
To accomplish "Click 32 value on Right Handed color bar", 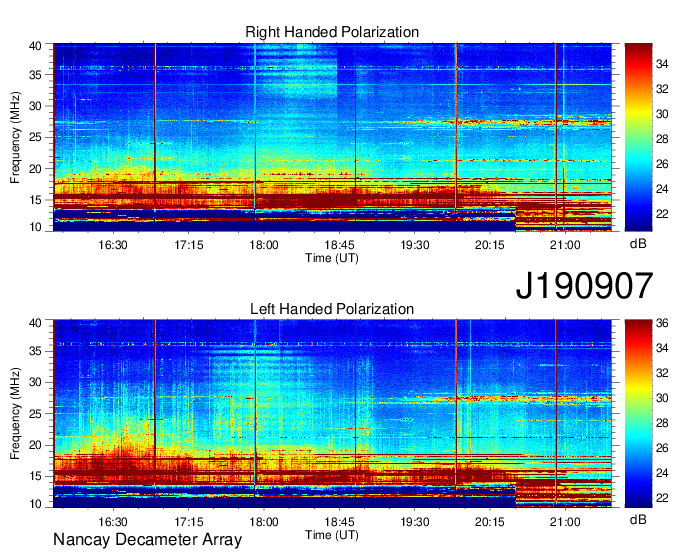I will (662, 89).
